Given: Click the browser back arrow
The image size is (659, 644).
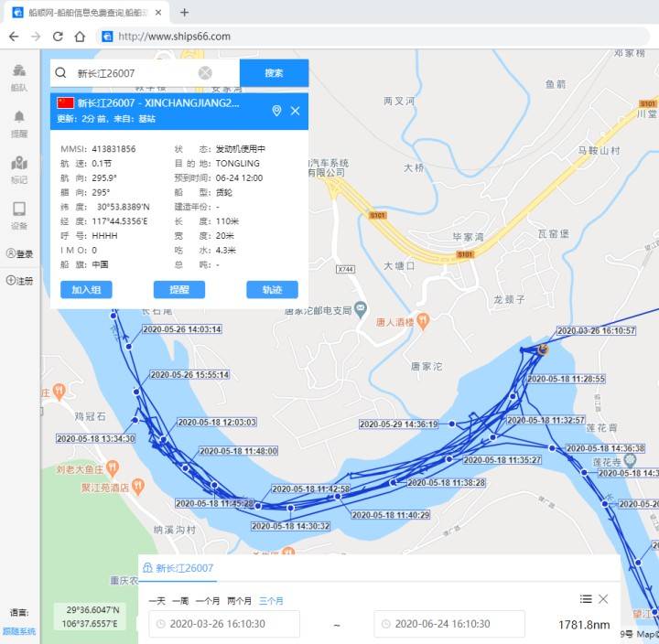Looking at the screenshot, I should click(14, 37).
